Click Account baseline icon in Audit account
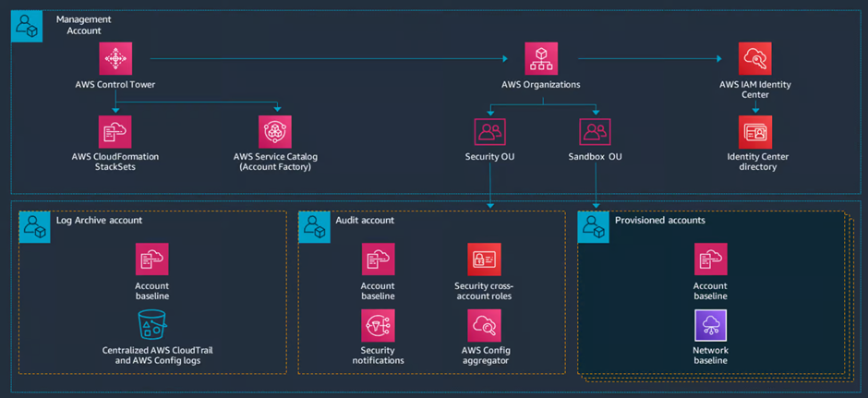Image resolution: width=868 pixels, height=398 pixels. [x=378, y=259]
